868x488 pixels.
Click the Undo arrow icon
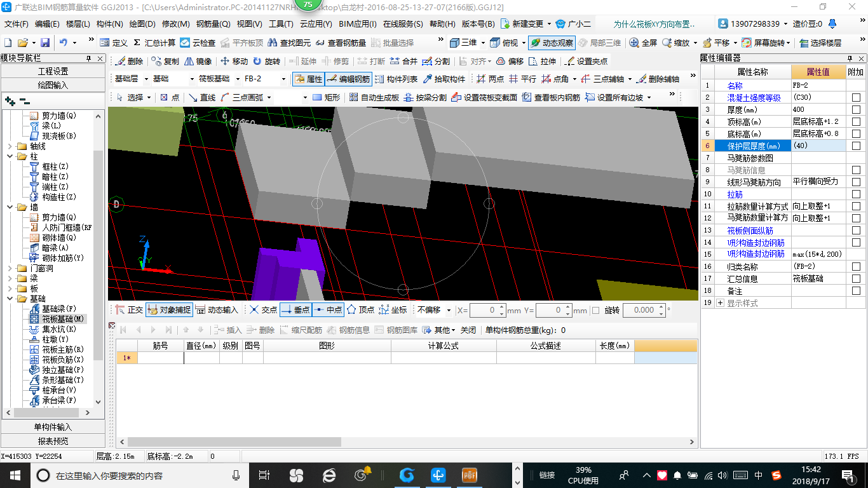click(64, 43)
